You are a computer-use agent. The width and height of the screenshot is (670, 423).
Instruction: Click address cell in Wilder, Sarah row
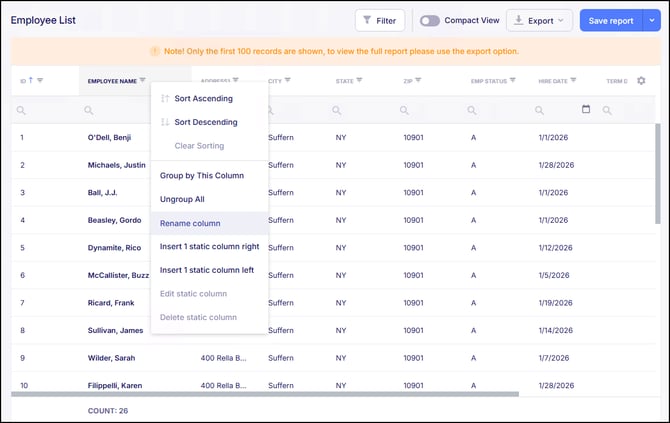pos(223,358)
